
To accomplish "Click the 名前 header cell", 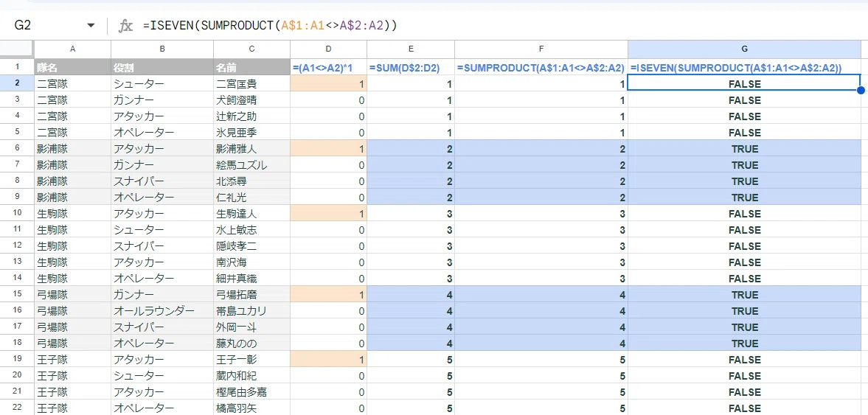I will (252, 68).
